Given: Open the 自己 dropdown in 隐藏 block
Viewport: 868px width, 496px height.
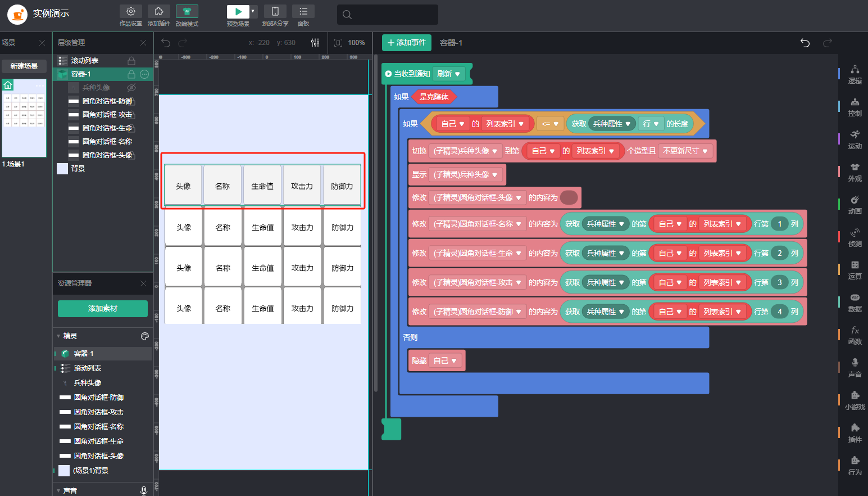Looking at the screenshot, I should (445, 361).
